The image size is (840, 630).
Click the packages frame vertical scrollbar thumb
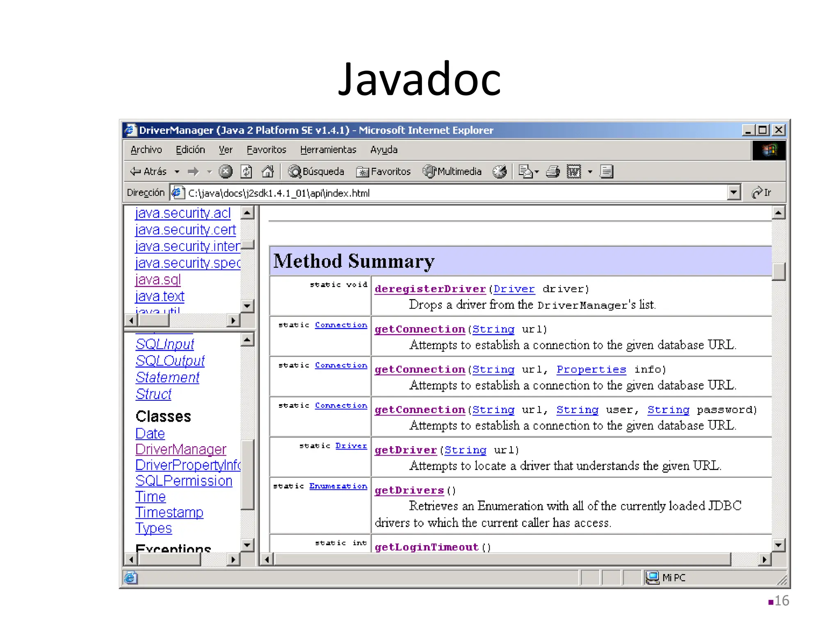pyautogui.click(x=248, y=245)
